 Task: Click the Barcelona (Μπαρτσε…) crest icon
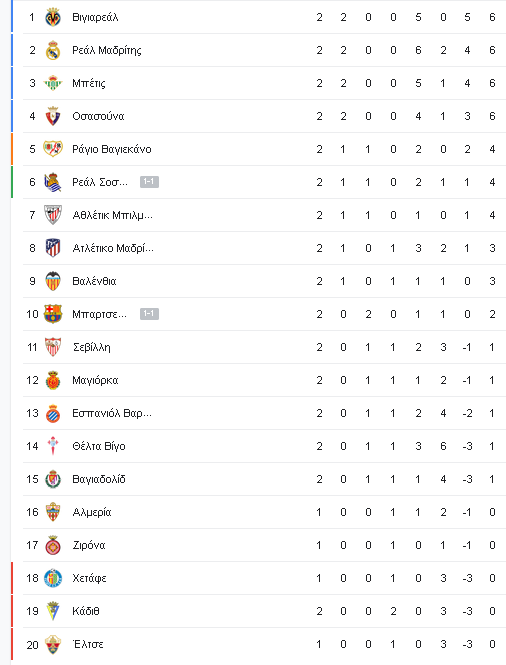pyautogui.click(x=53, y=314)
